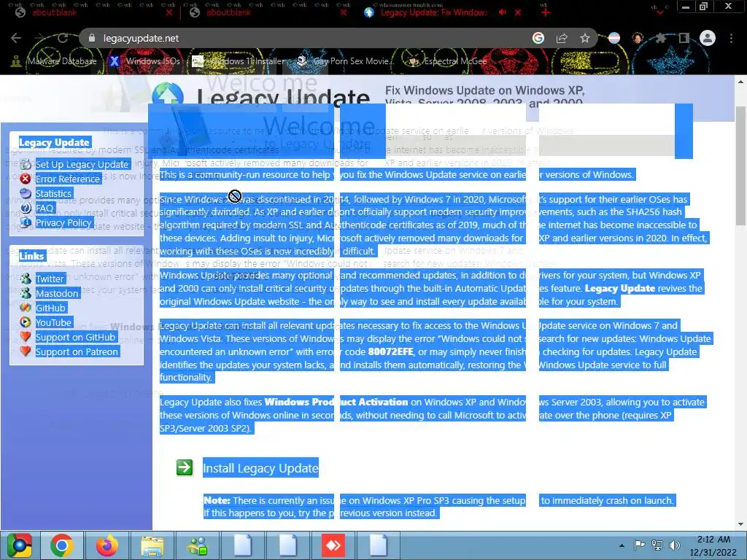The height and width of the screenshot is (560, 747).
Task: Open the face avatar extension icon
Action: click(638, 38)
